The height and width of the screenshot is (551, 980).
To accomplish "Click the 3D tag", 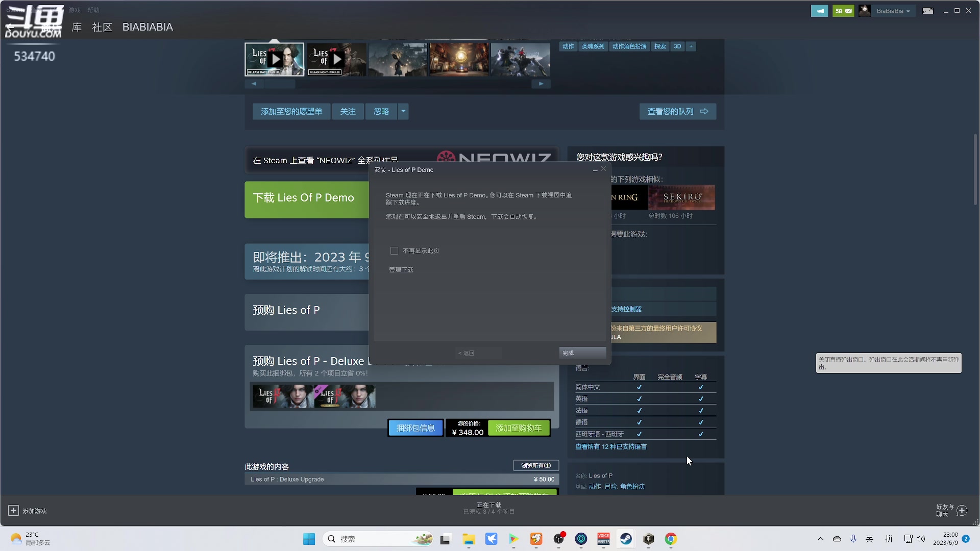I will [x=677, y=46].
